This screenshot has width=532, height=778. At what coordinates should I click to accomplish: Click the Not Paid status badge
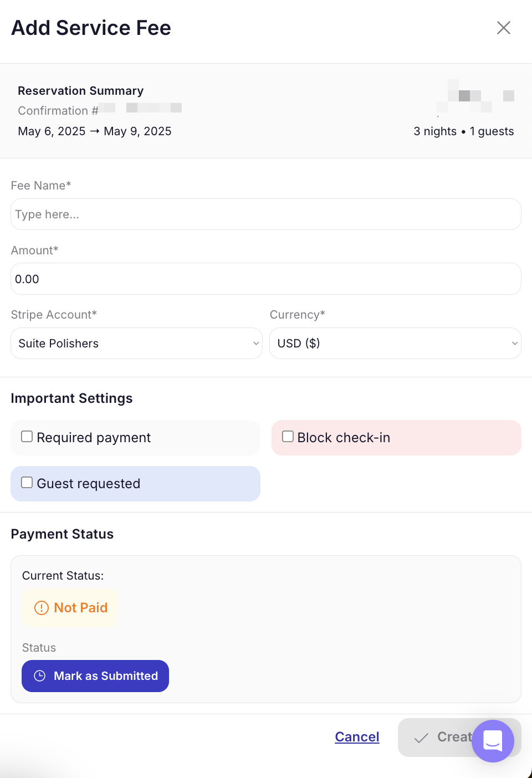pyautogui.click(x=70, y=608)
